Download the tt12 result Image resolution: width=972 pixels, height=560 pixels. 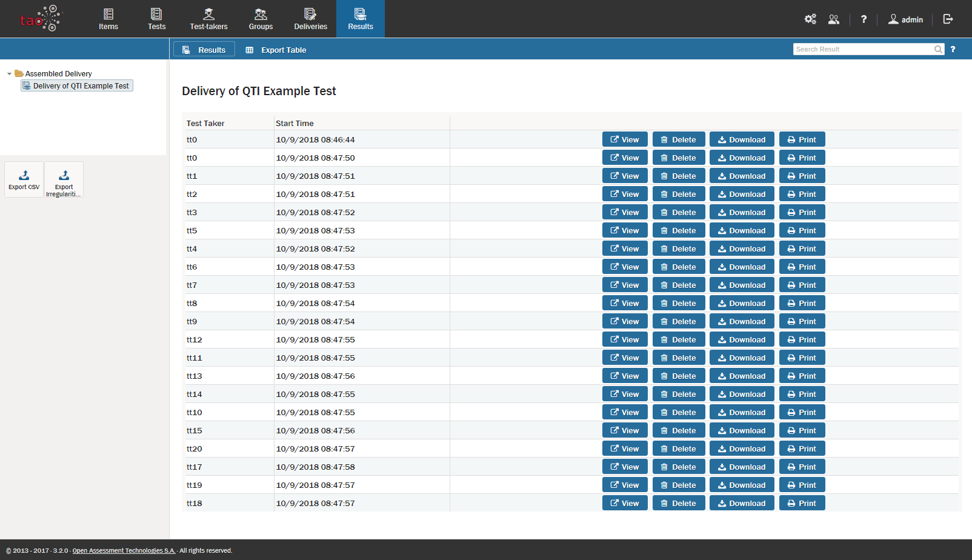click(742, 340)
